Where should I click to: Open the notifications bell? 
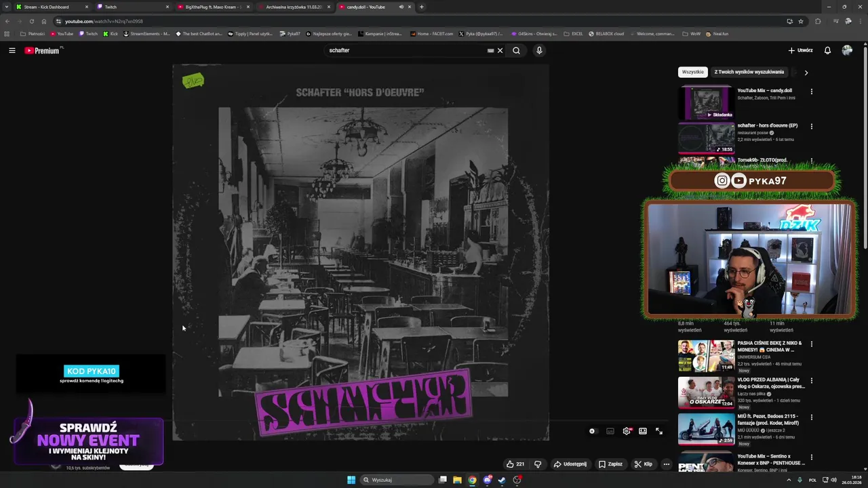(x=827, y=50)
